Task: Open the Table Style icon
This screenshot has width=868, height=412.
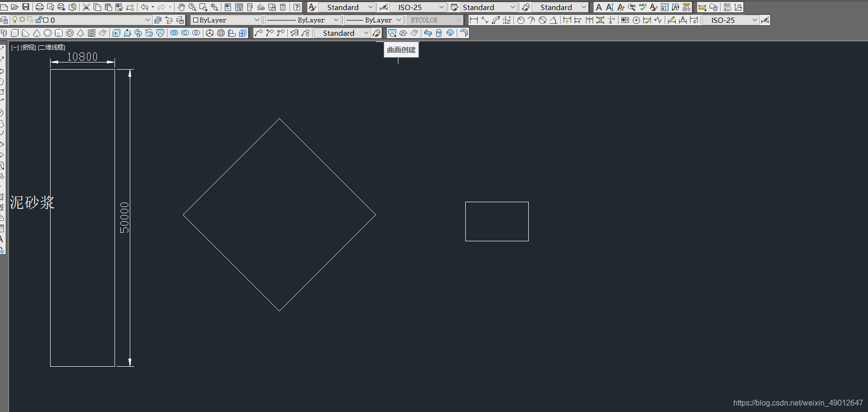Action: (x=454, y=7)
